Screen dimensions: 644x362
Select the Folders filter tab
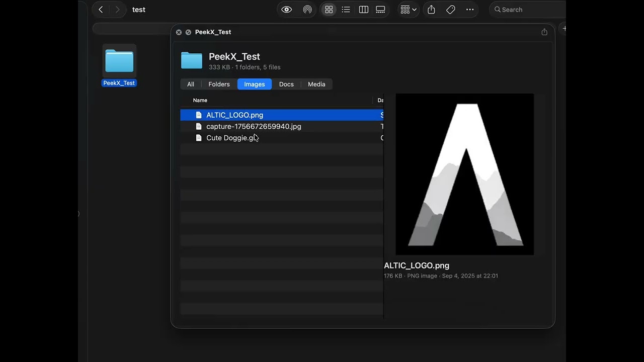pyautogui.click(x=219, y=84)
